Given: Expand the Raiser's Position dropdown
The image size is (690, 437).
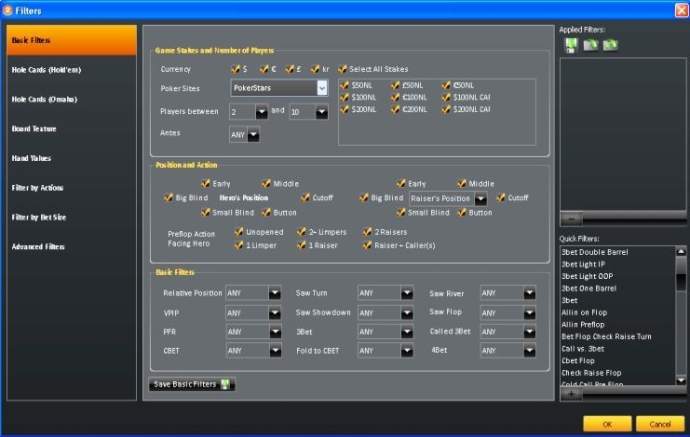Looking at the screenshot, I should 481,199.
